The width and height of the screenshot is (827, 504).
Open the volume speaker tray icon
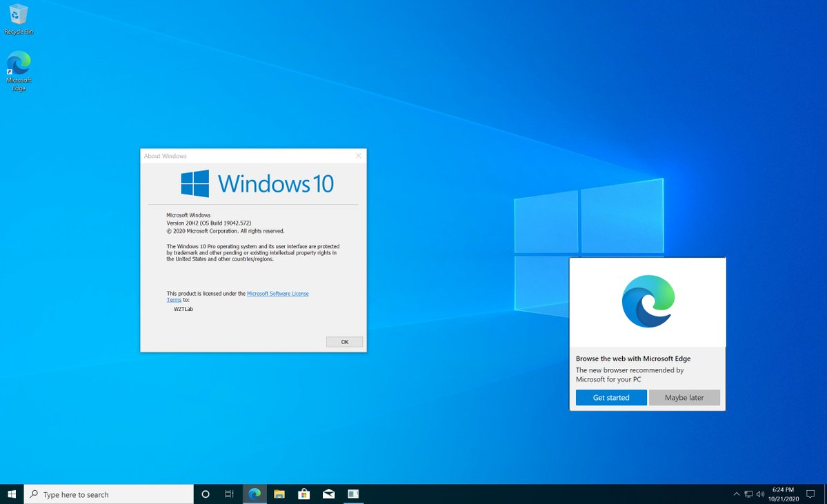[760, 494]
